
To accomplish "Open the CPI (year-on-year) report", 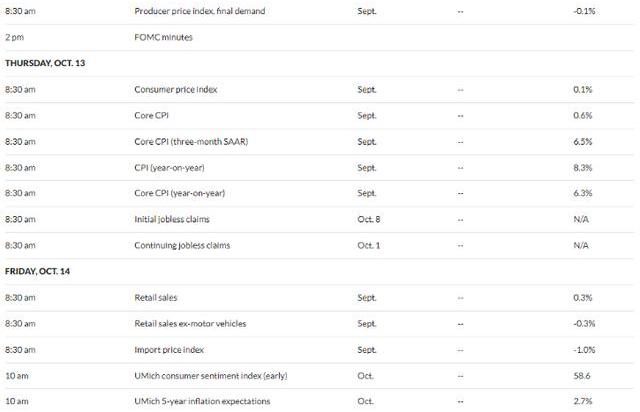I will coord(172,167).
